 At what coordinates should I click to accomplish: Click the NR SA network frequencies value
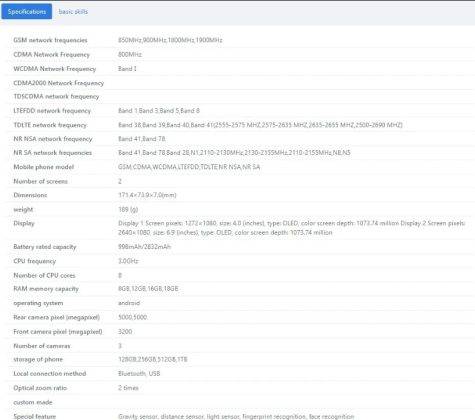point(234,153)
